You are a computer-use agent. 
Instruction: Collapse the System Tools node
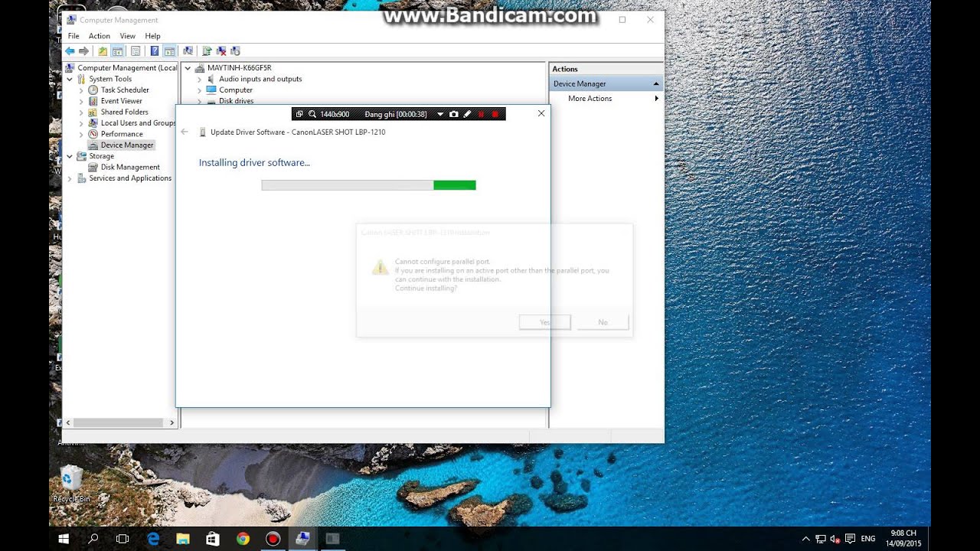click(70, 79)
